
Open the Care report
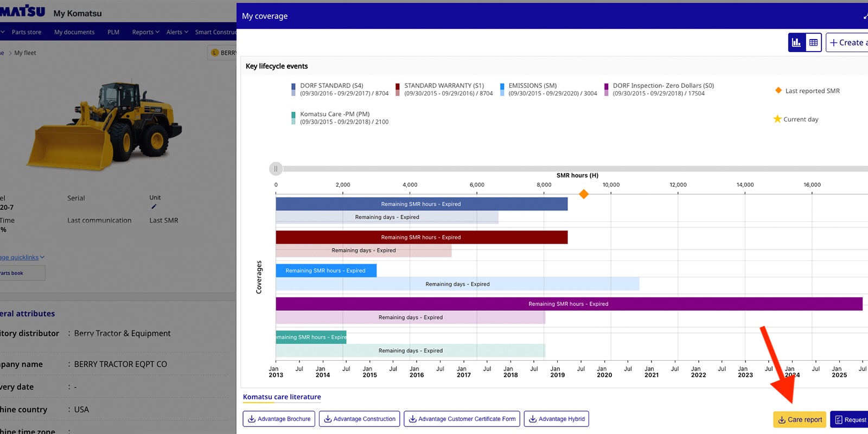800,419
